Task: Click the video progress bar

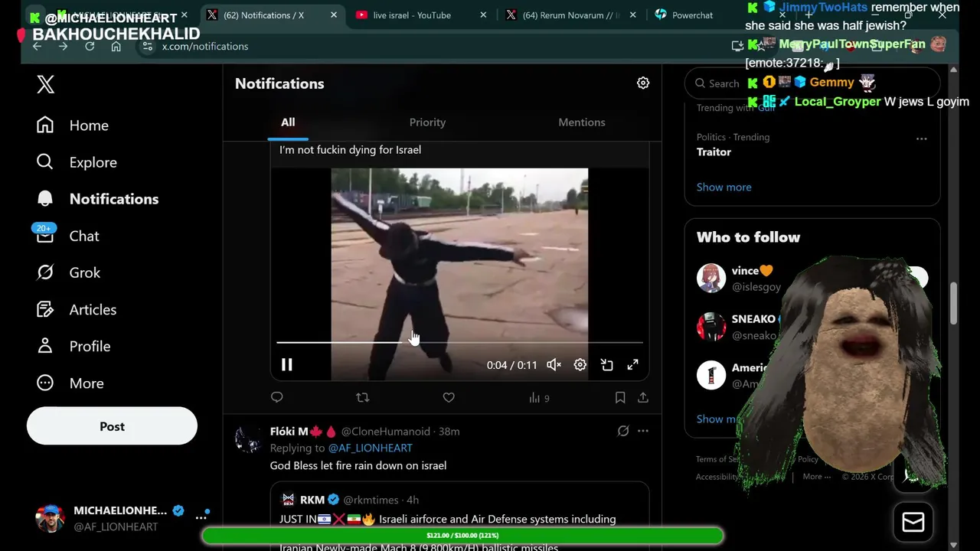Action: click(459, 342)
